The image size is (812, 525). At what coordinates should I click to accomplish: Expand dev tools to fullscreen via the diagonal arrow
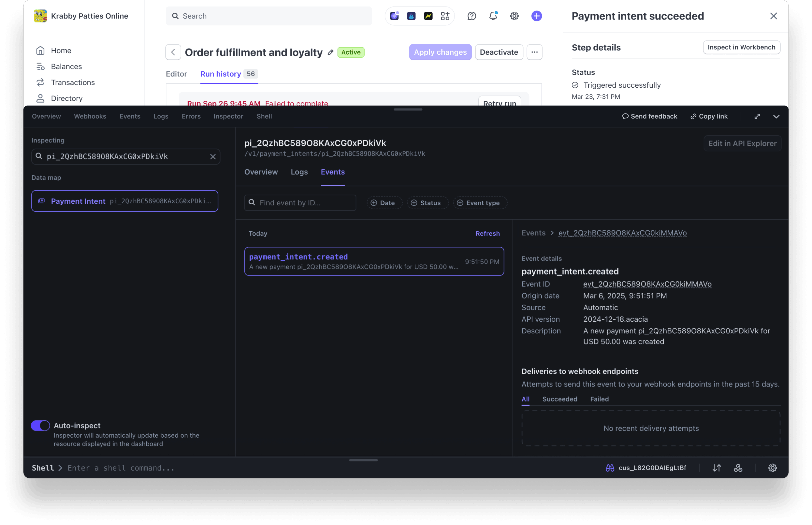(757, 116)
